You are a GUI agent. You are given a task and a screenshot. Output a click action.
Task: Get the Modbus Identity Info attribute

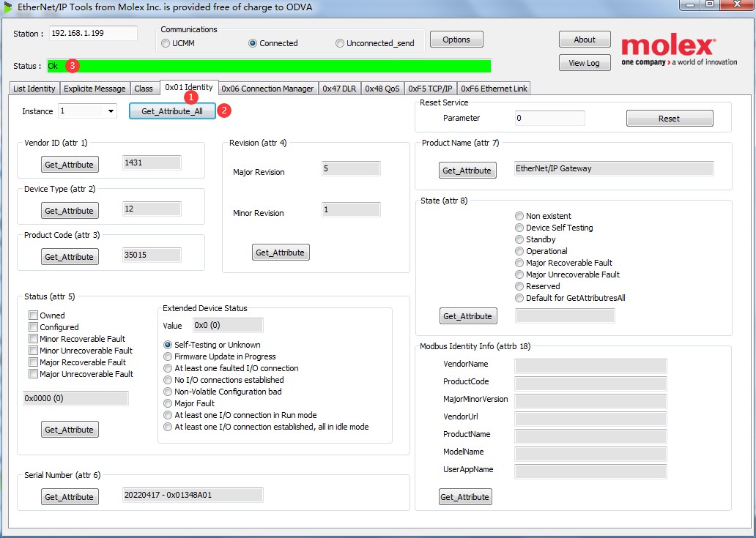[x=465, y=496]
